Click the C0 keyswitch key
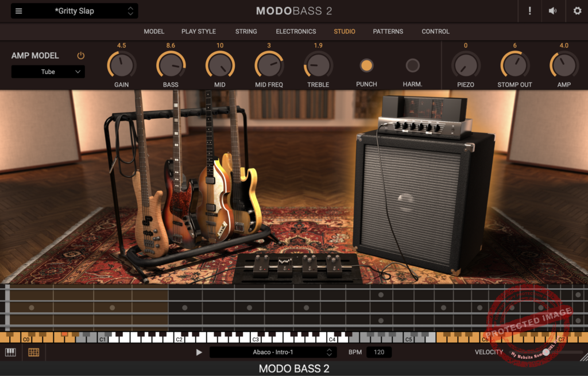This screenshot has width=588, height=376. [x=26, y=339]
